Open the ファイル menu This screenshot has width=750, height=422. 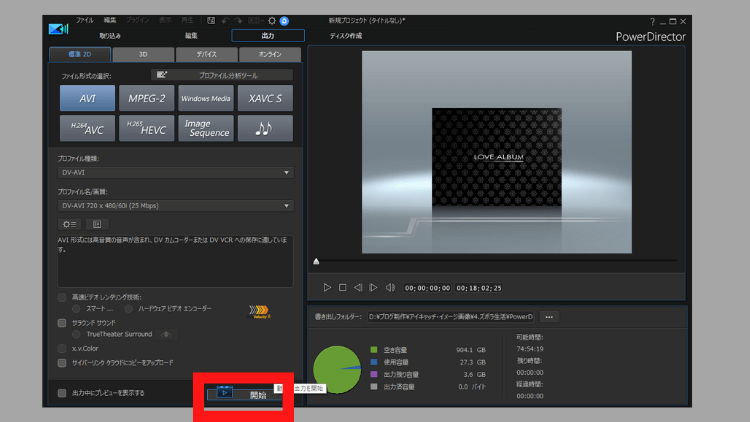[x=85, y=20]
